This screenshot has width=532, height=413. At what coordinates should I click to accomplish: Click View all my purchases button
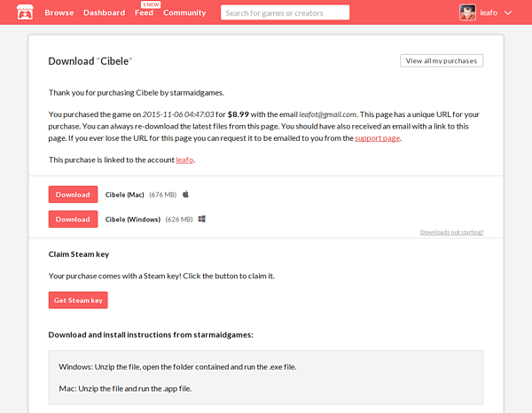pos(442,61)
